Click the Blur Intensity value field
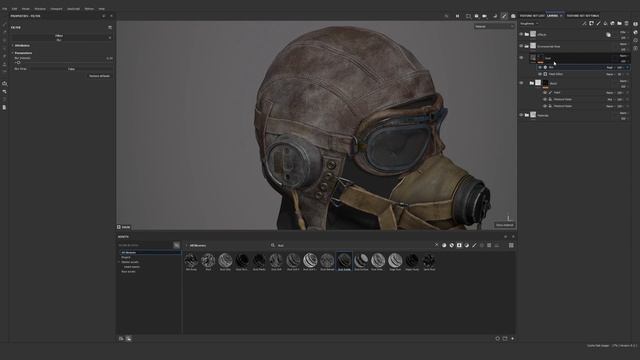Screen dimensions: 640x360 109,58
